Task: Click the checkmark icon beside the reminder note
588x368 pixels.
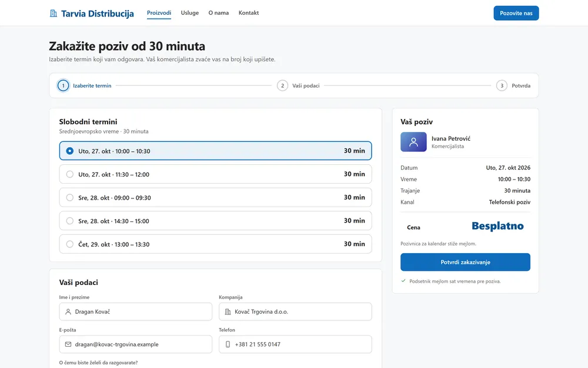Action: [x=403, y=281]
